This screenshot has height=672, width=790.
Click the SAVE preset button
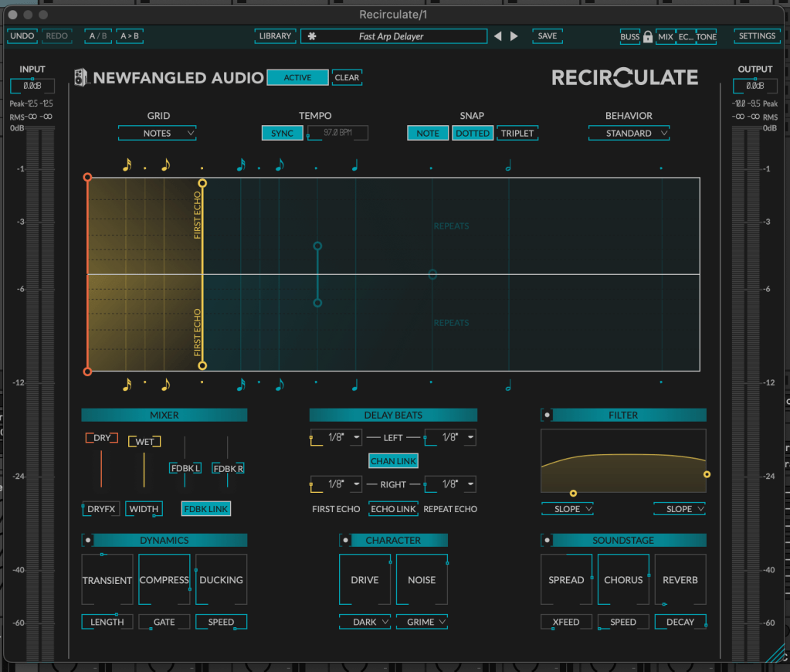point(547,36)
